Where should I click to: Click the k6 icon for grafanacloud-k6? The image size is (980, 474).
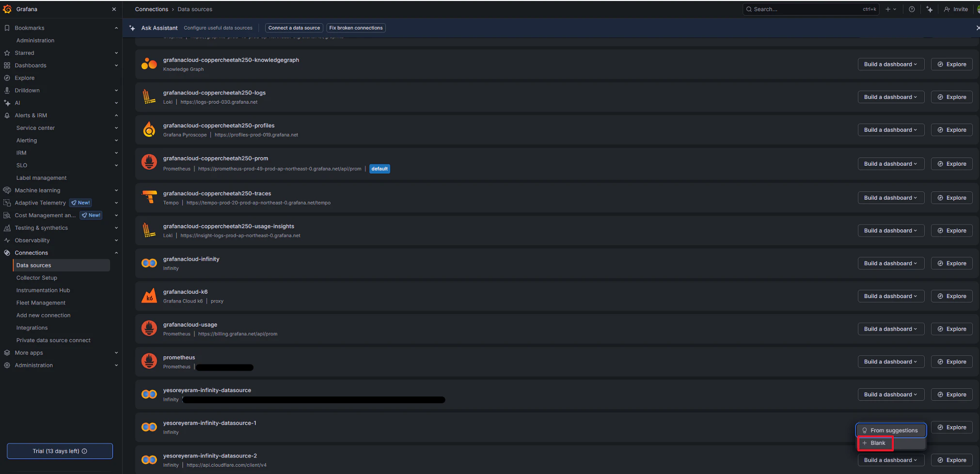tap(149, 296)
